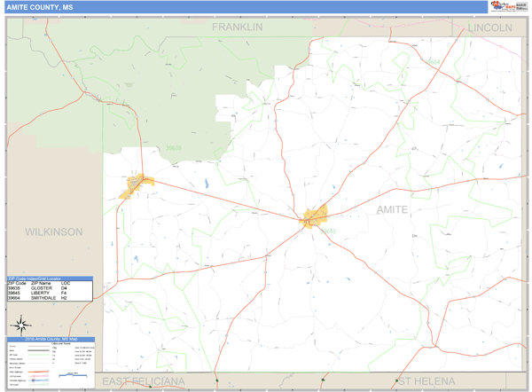
Task: Click the Gloster city yellow area
Action: point(139,182)
